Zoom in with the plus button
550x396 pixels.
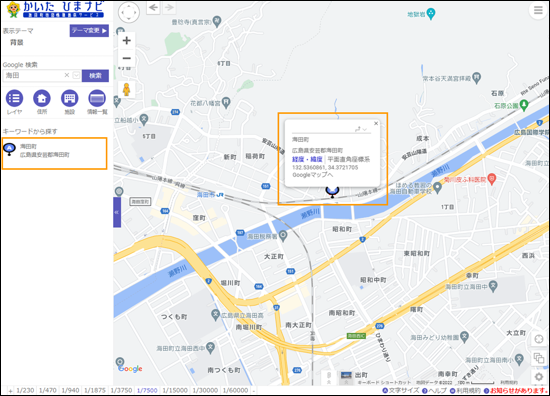pos(127,40)
